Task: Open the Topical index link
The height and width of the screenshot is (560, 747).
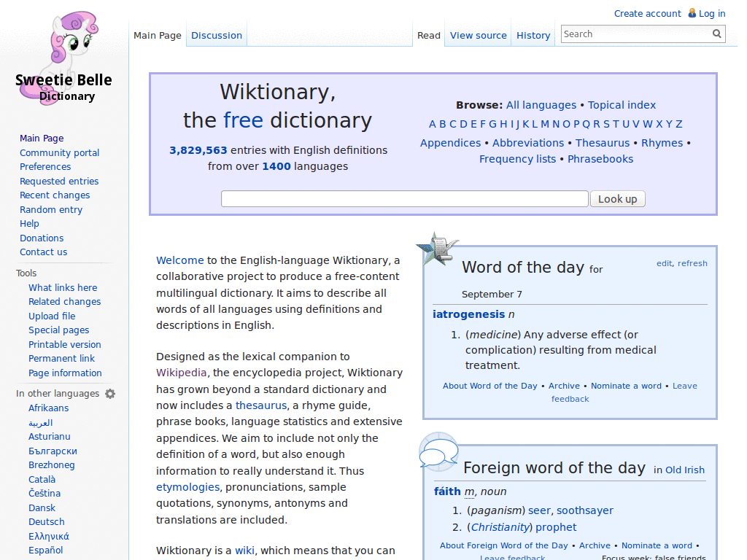Action: [622, 105]
